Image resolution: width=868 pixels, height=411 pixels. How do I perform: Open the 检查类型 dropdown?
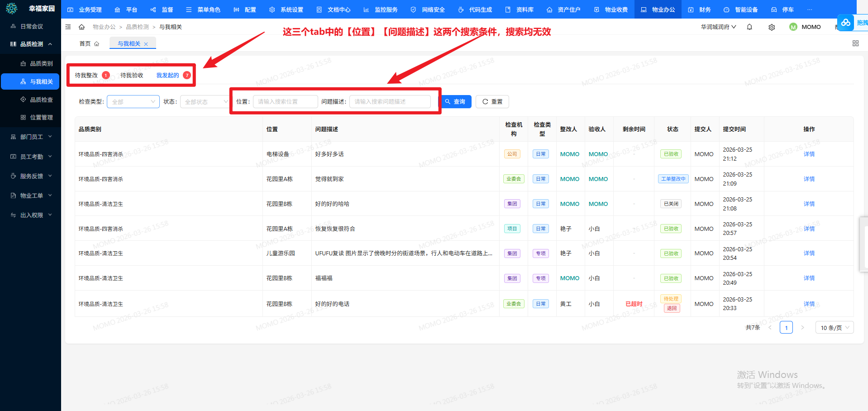point(133,102)
